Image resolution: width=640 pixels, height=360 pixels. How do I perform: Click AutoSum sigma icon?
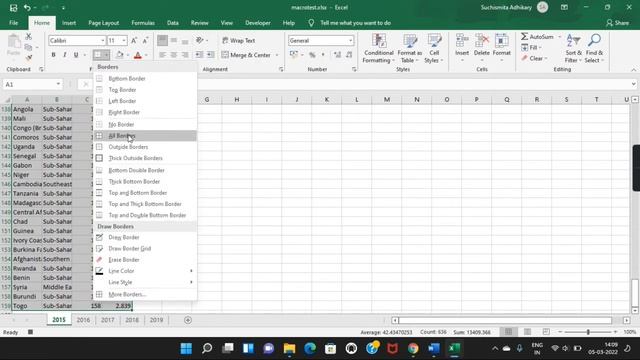coord(525,37)
